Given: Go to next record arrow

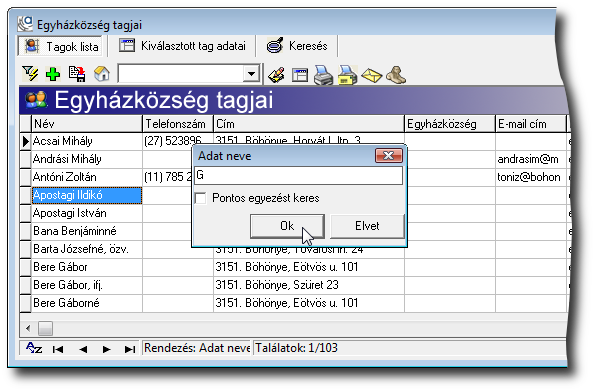Looking at the screenshot, I should pyautogui.click(x=107, y=349).
